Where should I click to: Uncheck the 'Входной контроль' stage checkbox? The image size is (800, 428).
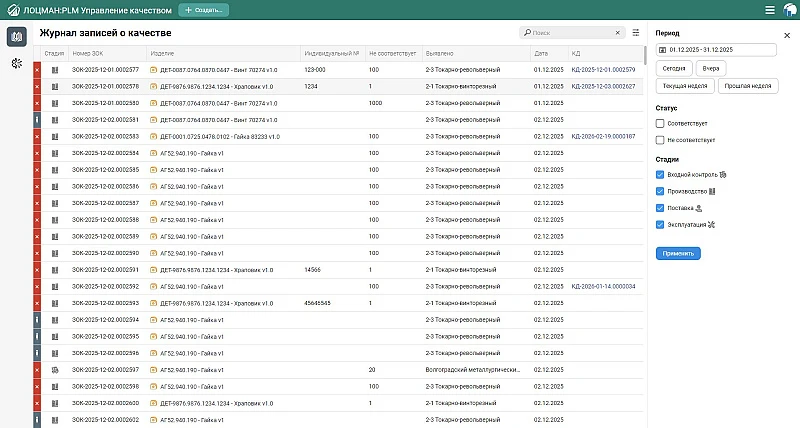tap(660, 174)
